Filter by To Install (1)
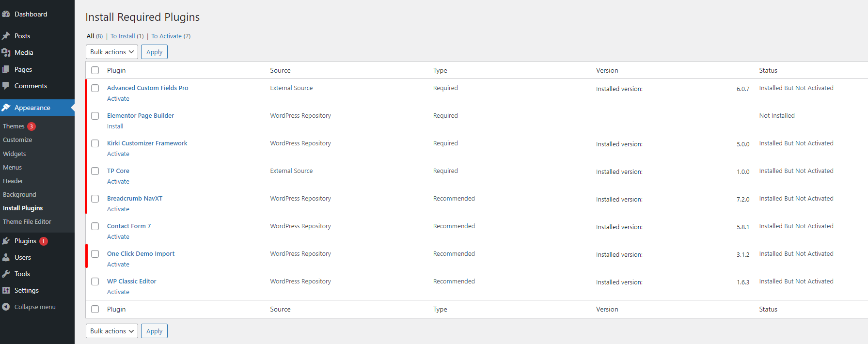The image size is (868, 344). click(x=127, y=36)
